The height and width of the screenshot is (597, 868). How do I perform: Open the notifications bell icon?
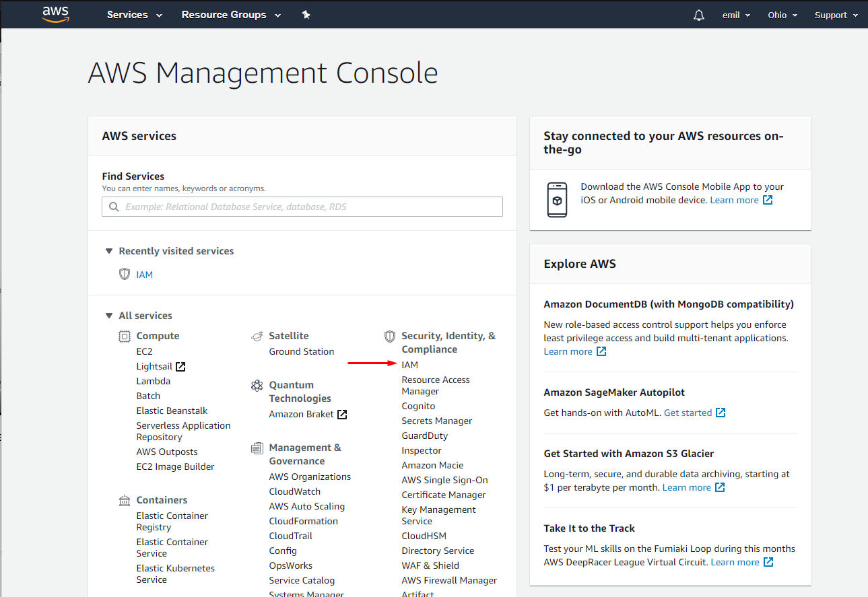pyautogui.click(x=698, y=15)
